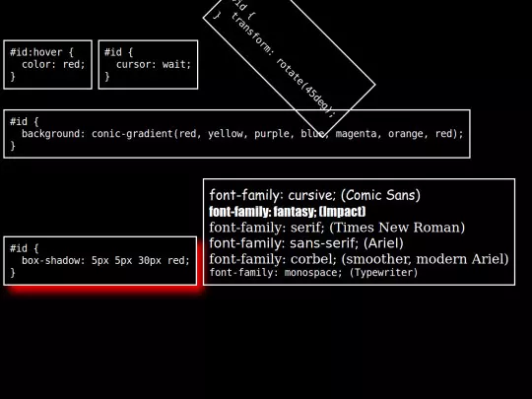Click "#id {" above the conic-gradient line
Image resolution: width=532 pixels, height=399 pixels.
pos(24,121)
